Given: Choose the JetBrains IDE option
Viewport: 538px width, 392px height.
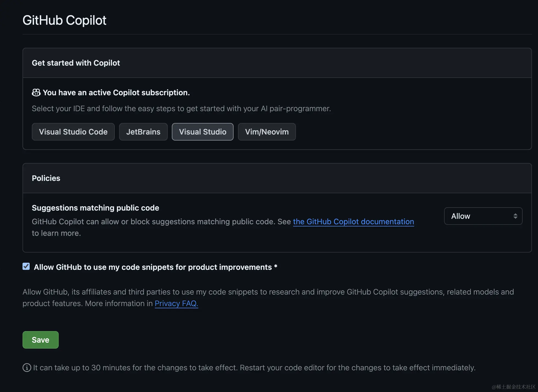Looking at the screenshot, I should click(143, 132).
